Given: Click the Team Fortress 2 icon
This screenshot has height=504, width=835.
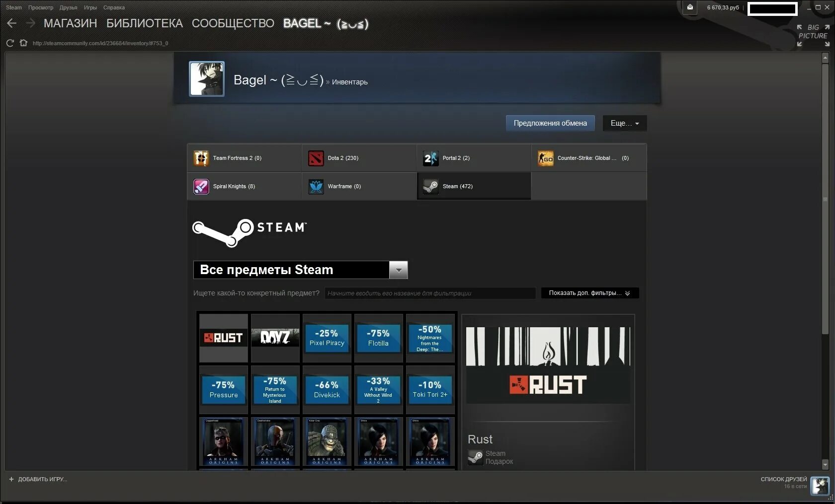Looking at the screenshot, I should tap(201, 158).
